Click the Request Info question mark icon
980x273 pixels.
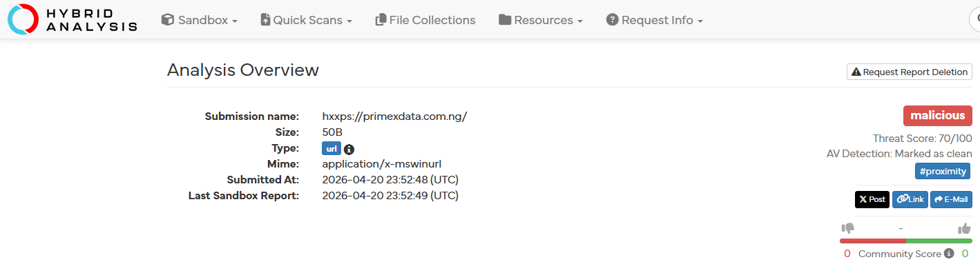pyautogui.click(x=612, y=20)
